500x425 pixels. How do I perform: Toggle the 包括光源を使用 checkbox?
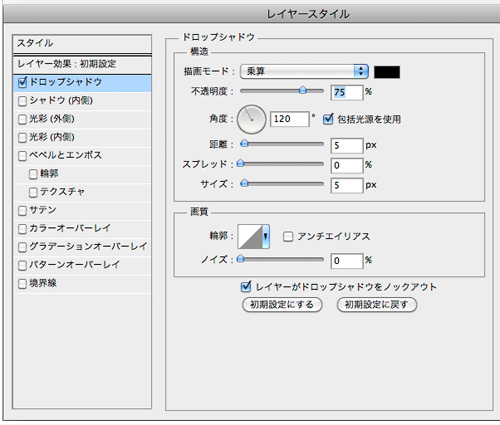328,119
